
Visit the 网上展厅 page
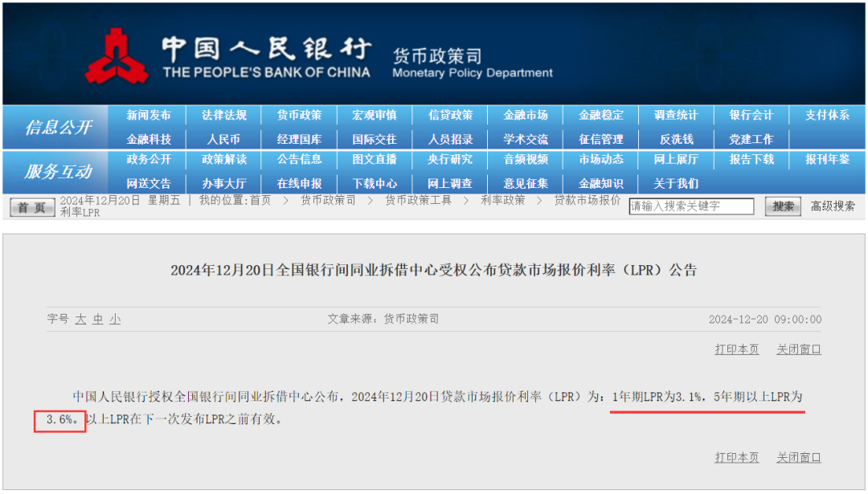click(x=676, y=159)
